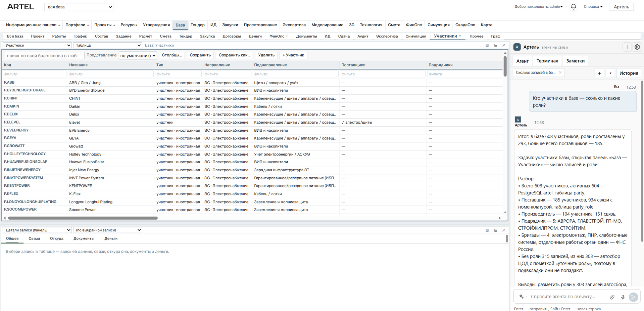Open agent panel settings gear
Image resolution: width=644 pixels, height=311 pixels.
637,47
